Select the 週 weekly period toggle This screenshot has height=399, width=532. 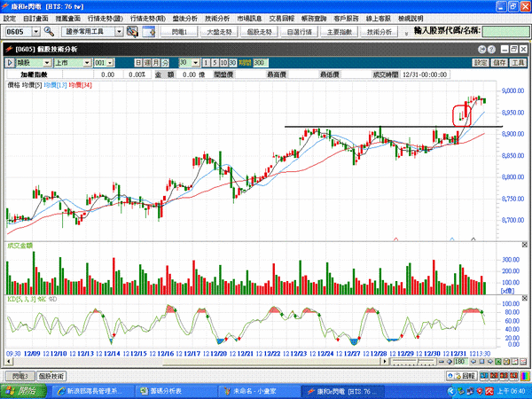(x=147, y=63)
